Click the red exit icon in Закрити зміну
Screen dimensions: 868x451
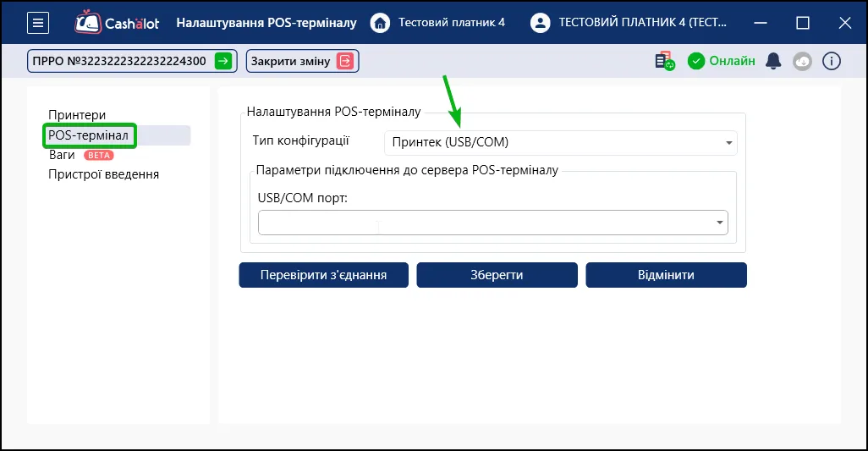coord(345,61)
